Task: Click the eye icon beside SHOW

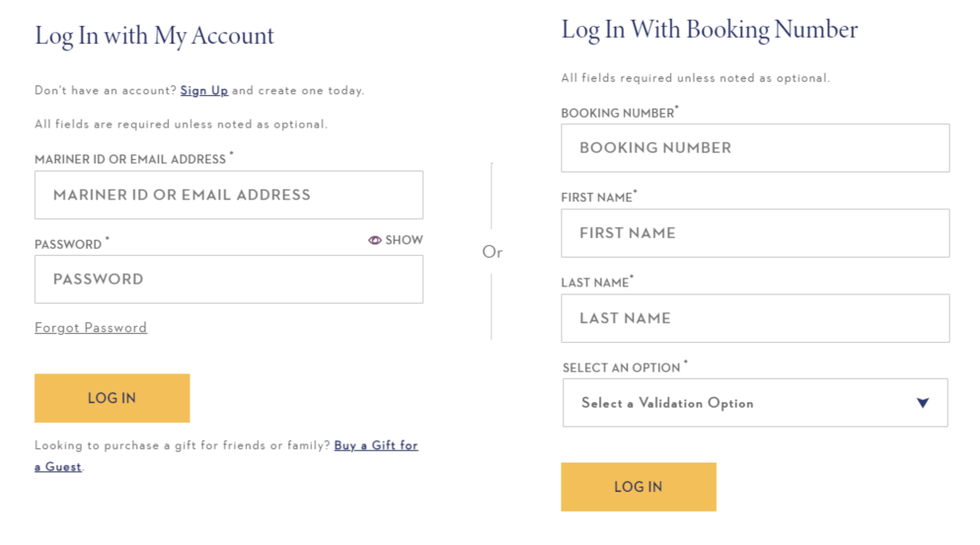Action: pyautogui.click(x=375, y=241)
